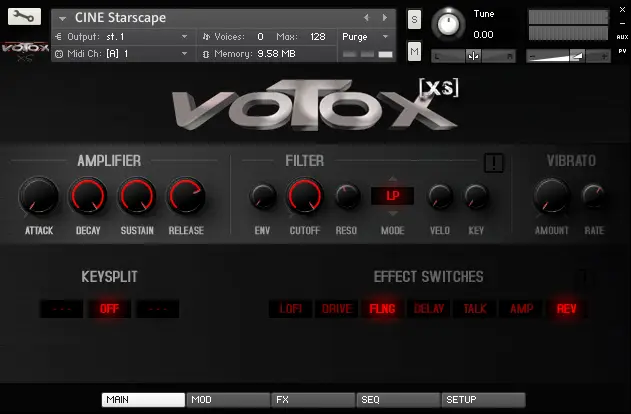Screen dimensions: 631x414
Task: Open the wrench instrument edit mode
Action: pos(24,16)
